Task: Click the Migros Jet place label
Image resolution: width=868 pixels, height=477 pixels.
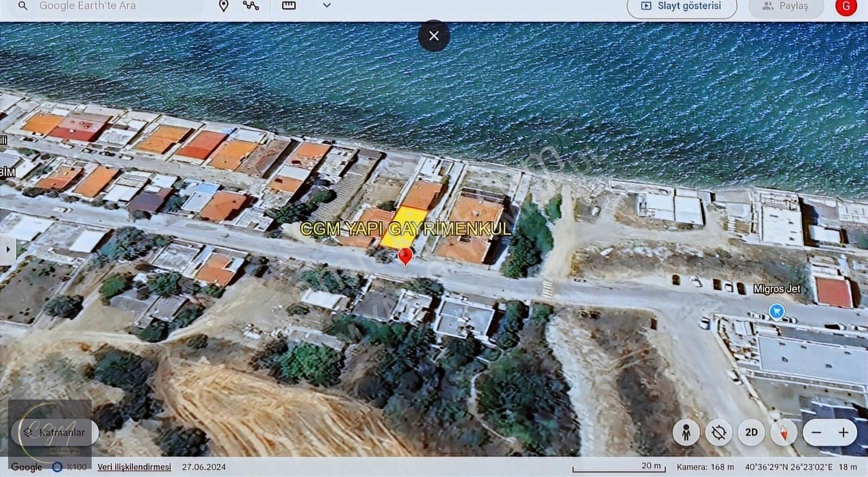Action: tap(777, 289)
